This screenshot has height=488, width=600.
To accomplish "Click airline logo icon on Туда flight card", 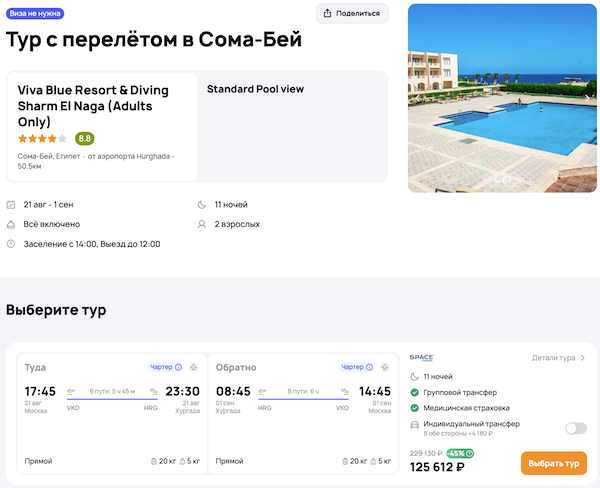I will pos(193,367).
